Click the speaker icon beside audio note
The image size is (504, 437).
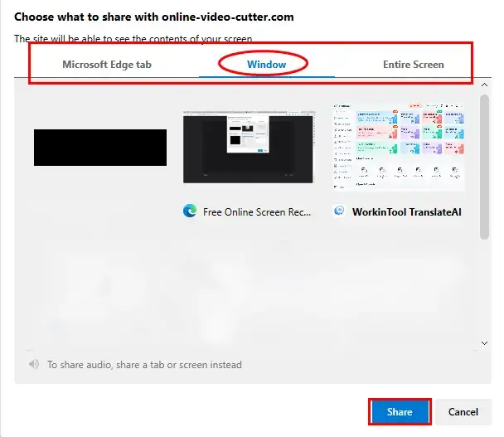pos(34,364)
